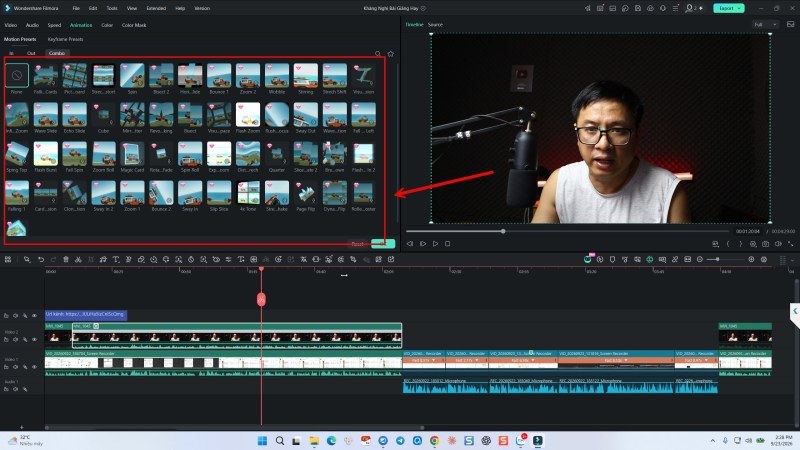Apply the Flash Zoom preset
Screen dimensions: 800x450
248,115
